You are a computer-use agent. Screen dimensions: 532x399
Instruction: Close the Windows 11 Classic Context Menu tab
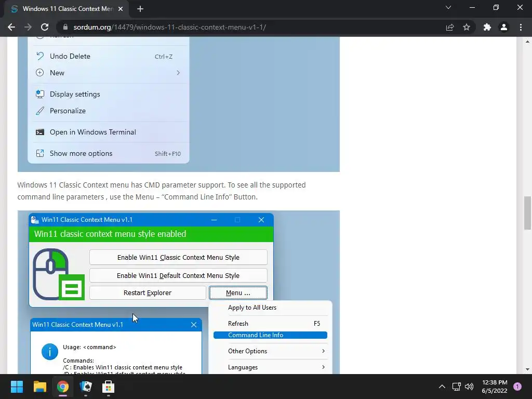121,9
